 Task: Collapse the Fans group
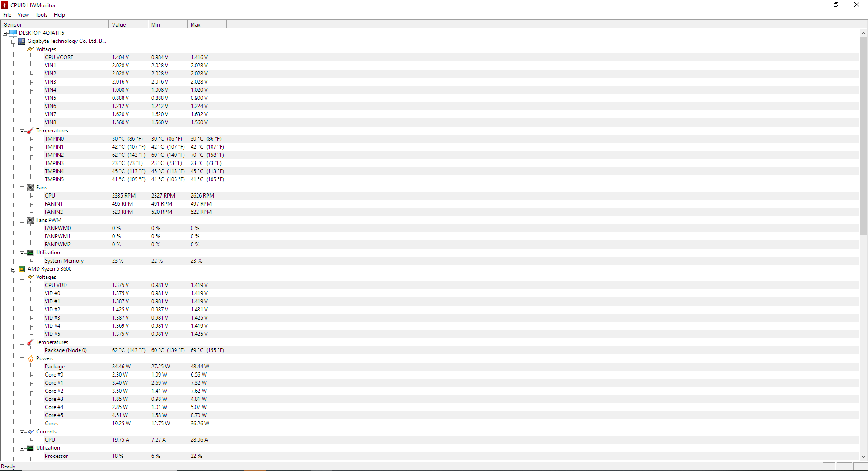tap(22, 188)
